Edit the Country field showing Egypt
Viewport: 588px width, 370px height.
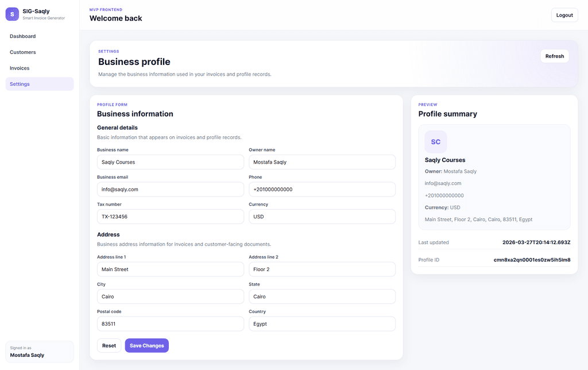tap(322, 324)
